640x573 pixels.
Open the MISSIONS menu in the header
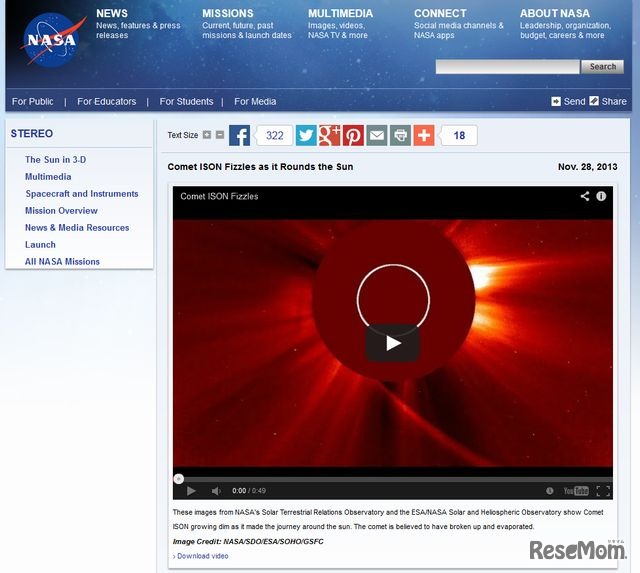[228, 14]
